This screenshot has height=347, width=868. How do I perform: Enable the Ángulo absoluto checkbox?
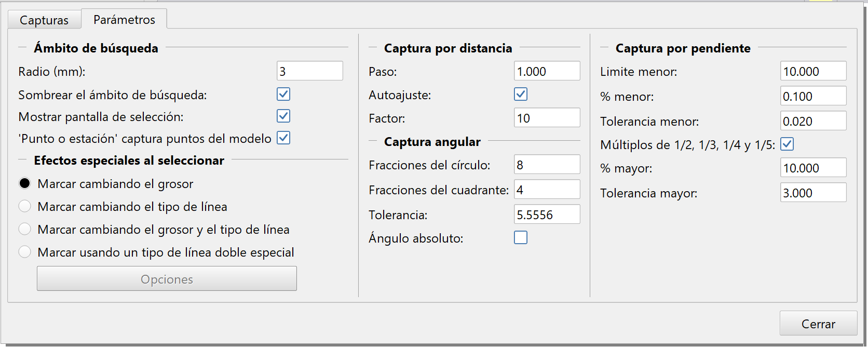521,237
